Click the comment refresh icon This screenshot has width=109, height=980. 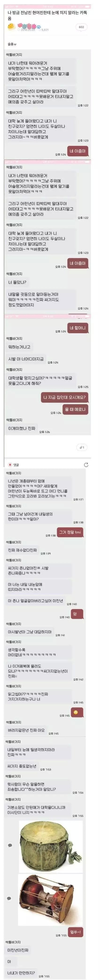86,465
